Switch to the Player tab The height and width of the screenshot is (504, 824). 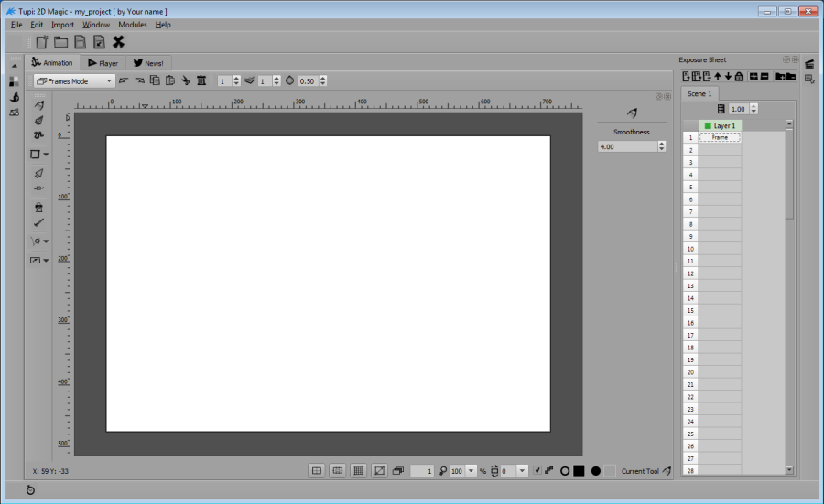tap(103, 63)
